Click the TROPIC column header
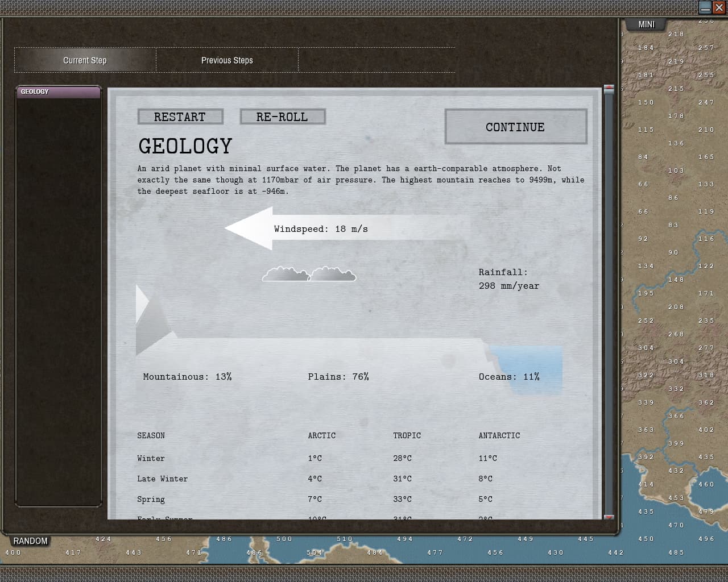The image size is (728, 582). pyautogui.click(x=407, y=436)
